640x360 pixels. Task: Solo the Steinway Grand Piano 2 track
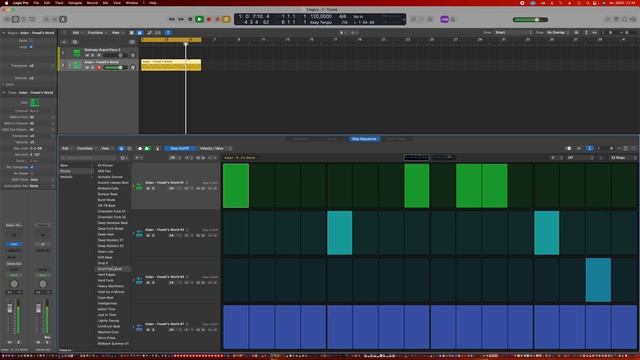pyautogui.click(x=93, y=55)
